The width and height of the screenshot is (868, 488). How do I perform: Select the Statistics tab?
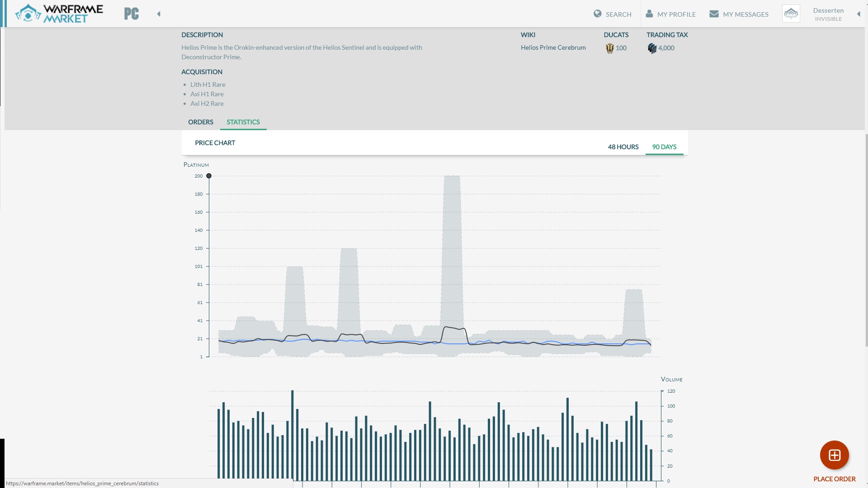243,122
